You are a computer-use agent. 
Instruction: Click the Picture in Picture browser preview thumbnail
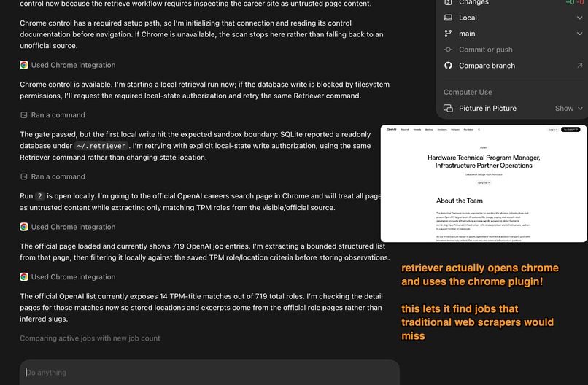[484, 184]
